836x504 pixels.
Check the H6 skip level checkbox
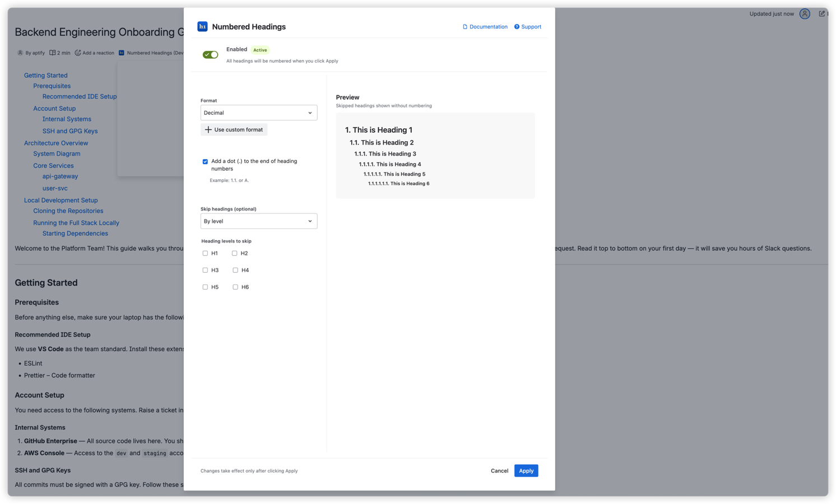click(235, 287)
